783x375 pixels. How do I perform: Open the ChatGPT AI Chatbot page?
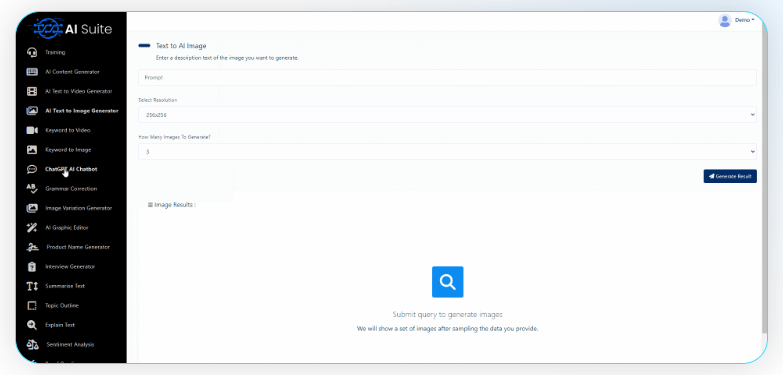[71, 169]
